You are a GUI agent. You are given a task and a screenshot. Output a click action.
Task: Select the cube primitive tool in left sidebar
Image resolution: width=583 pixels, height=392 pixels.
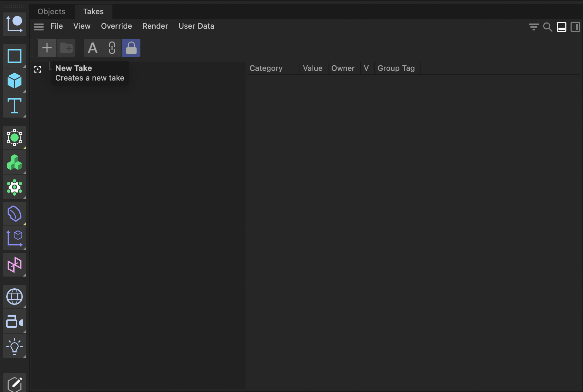pos(15,81)
